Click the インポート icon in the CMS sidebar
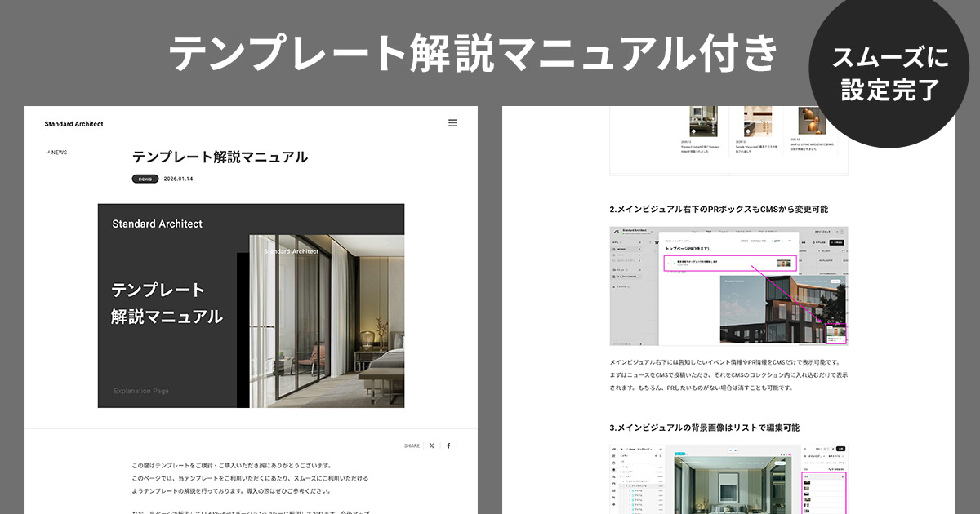The height and width of the screenshot is (514, 980). tap(615, 286)
